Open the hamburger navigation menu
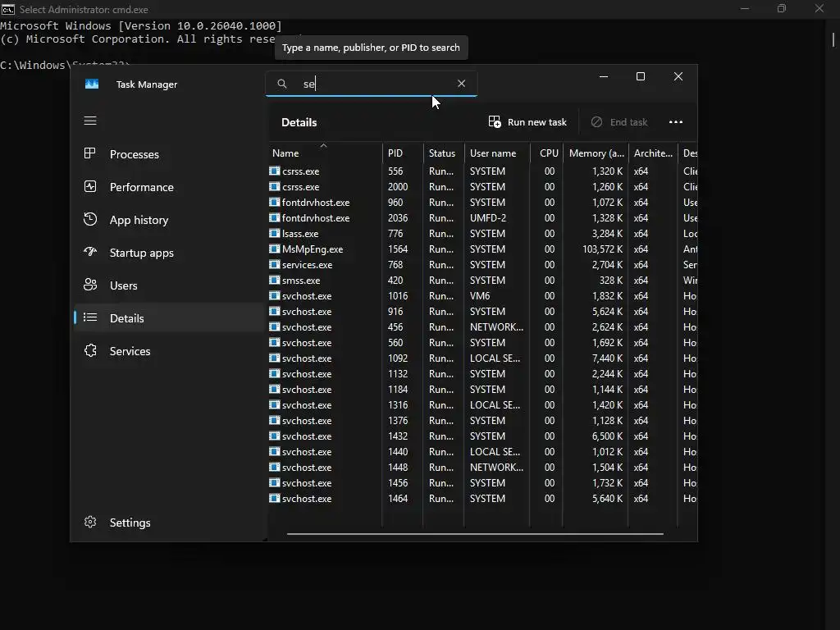 [x=90, y=121]
